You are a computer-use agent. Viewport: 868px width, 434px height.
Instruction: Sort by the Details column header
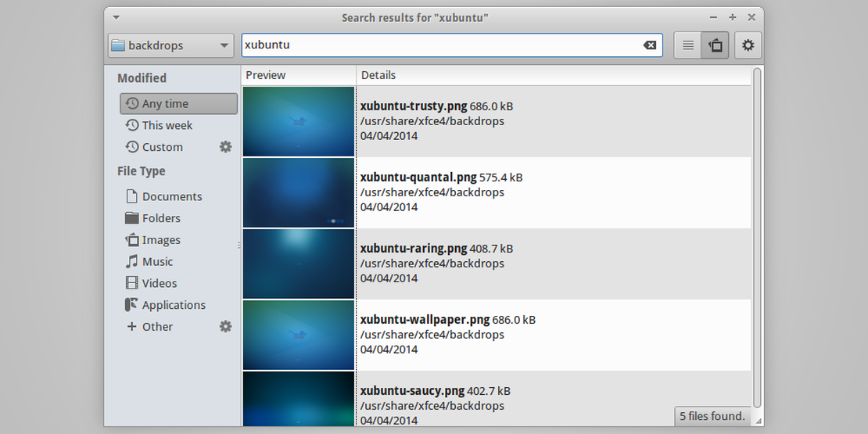click(554, 75)
